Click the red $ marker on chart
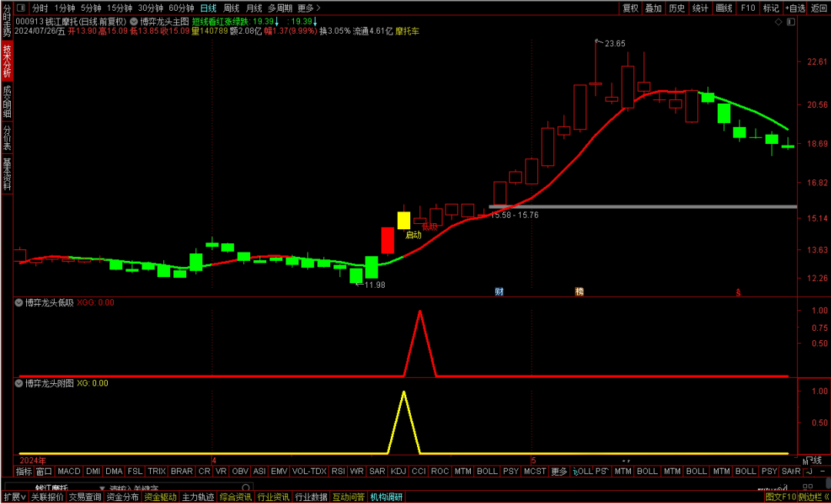The image size is (831, 504). (739, 292)
